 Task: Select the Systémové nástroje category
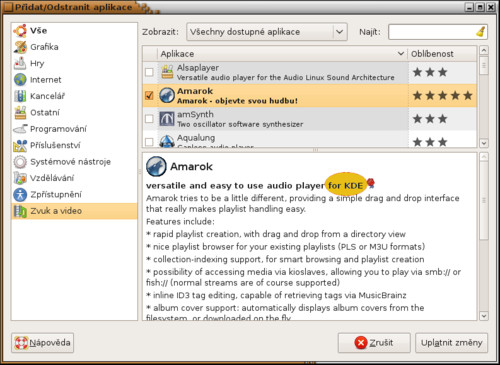pos(74,162)
